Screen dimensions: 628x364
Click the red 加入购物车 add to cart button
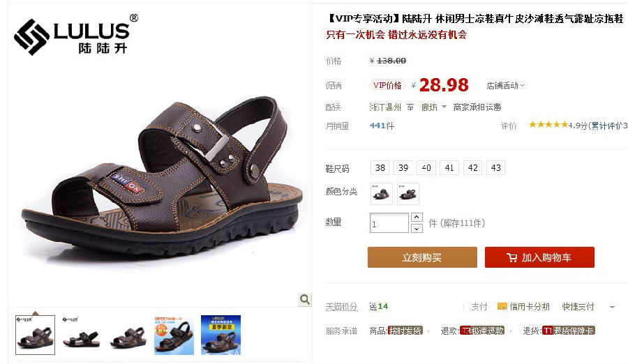(x=539, y=257)
